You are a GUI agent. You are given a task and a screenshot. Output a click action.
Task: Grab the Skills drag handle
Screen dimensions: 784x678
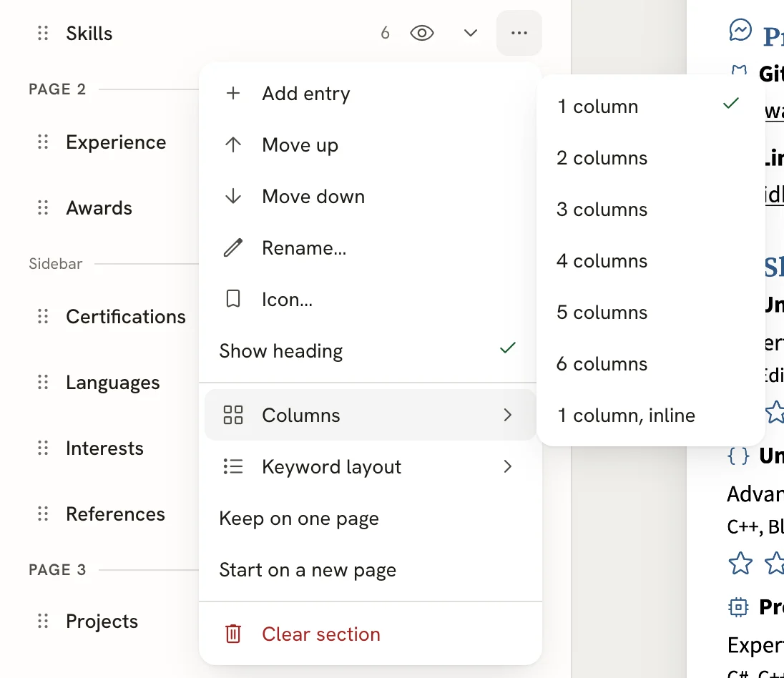pyautogui.click(x=43, y=33)
